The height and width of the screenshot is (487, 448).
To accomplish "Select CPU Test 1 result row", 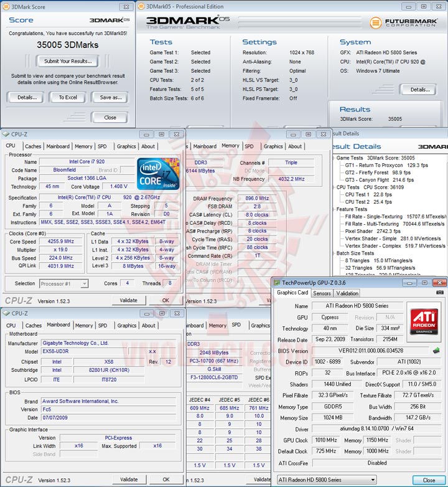I will click(x=368, y=195).
